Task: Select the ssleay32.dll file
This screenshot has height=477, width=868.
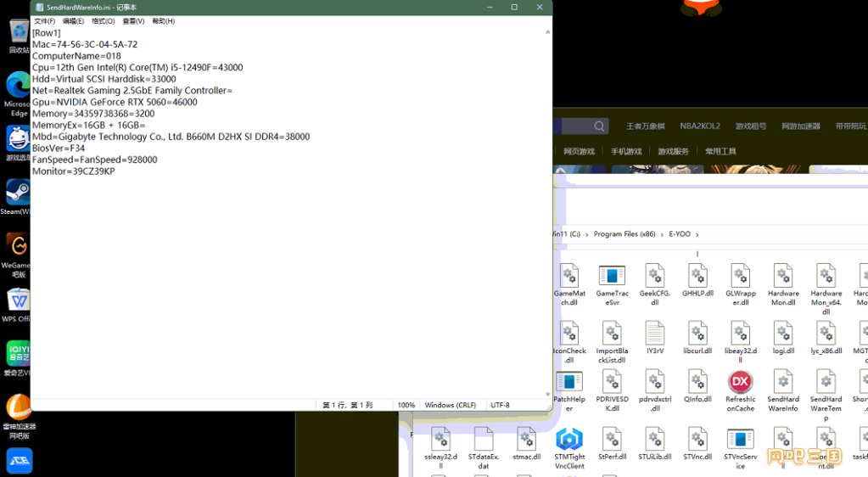Action: 440,449
